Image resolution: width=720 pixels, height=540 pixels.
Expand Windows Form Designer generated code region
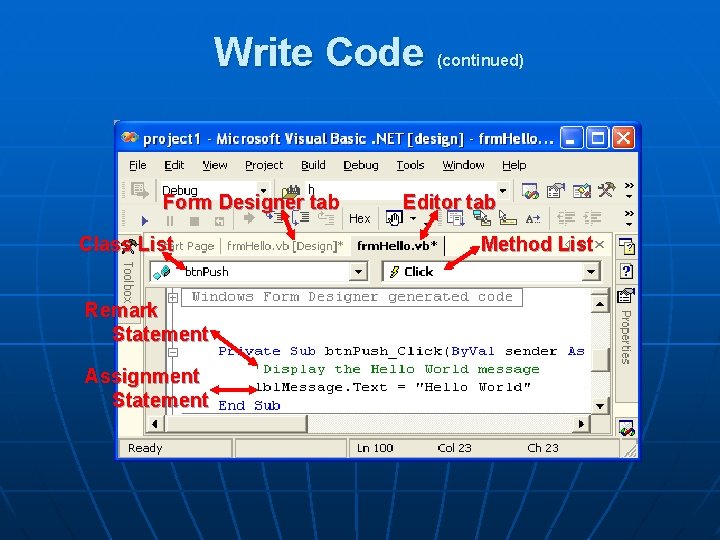173,298
